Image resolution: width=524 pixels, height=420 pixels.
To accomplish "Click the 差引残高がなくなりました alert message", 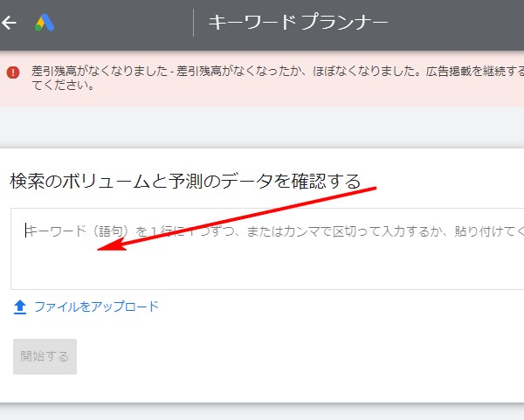I will (278, 78).
